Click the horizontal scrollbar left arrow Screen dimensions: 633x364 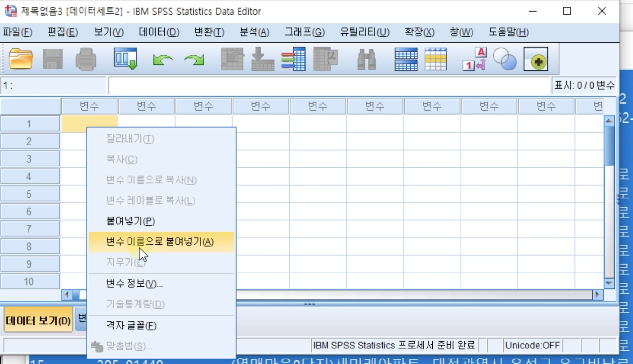67,295
